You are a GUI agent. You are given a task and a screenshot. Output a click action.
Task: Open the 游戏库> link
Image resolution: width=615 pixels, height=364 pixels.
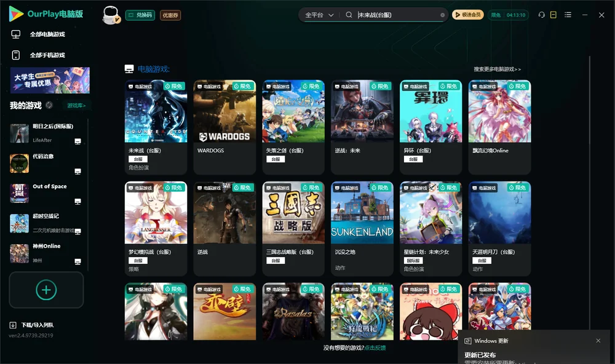(x=76, y=106)
